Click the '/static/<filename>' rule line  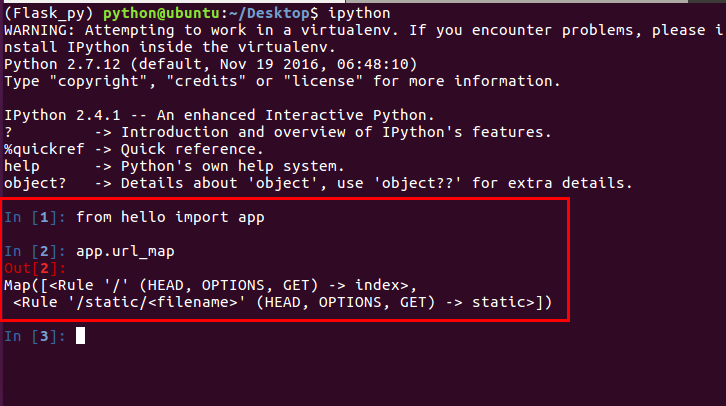pos(282,302)
